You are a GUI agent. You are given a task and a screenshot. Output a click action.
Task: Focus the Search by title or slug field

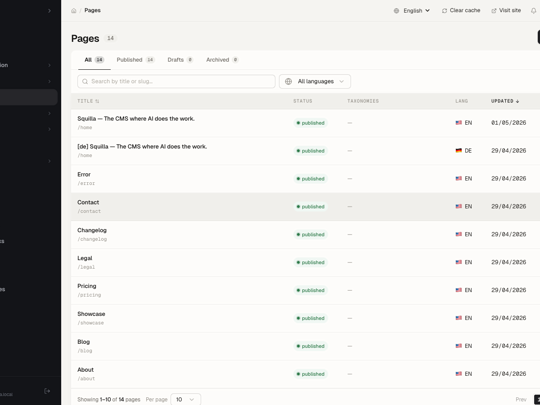176,82
